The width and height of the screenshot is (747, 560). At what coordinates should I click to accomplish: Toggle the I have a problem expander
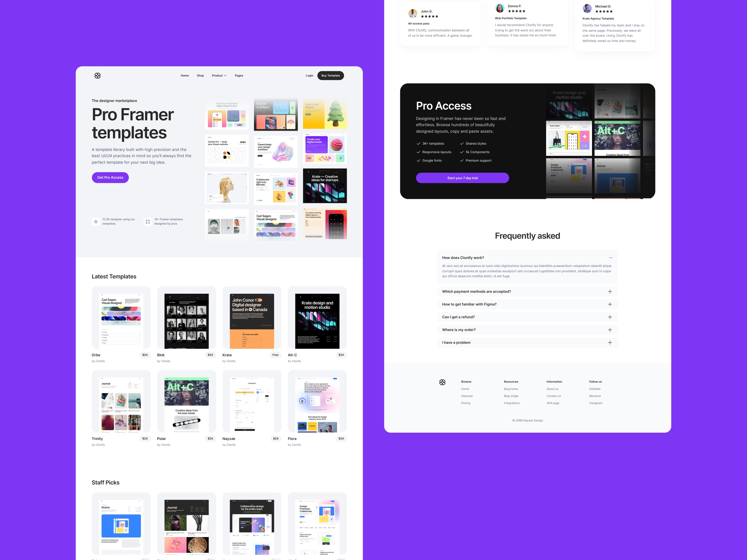click(609, 342)
